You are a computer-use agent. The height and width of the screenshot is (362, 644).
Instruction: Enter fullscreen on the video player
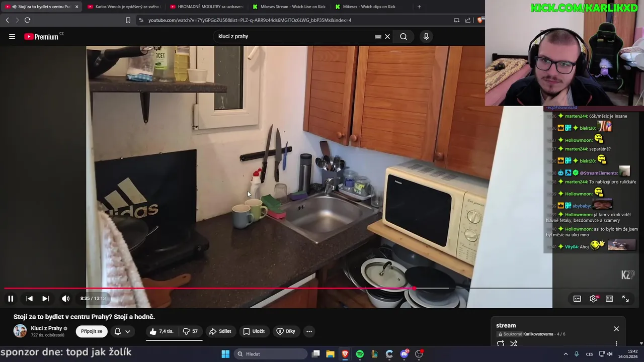tap(625, 298)
